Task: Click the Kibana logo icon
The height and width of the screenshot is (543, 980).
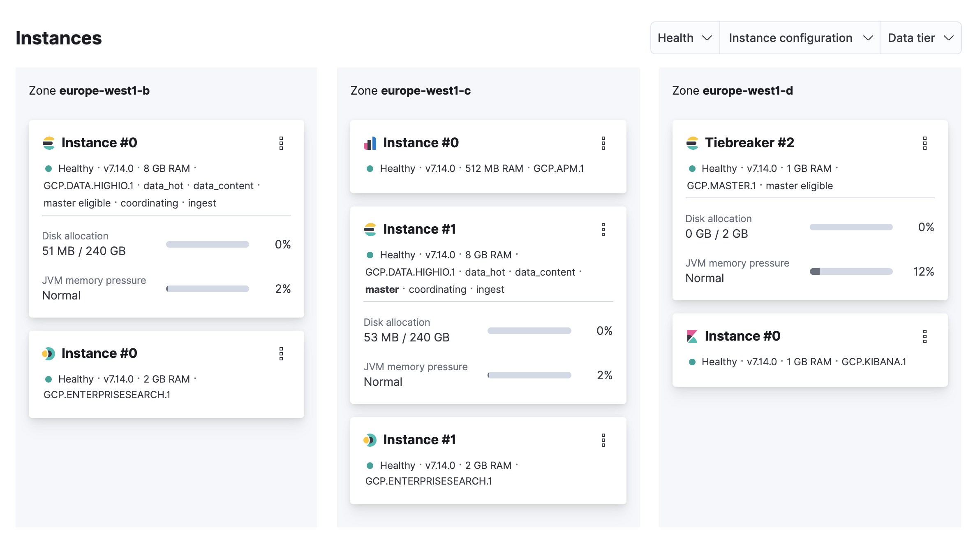Action: pos(692,336)
